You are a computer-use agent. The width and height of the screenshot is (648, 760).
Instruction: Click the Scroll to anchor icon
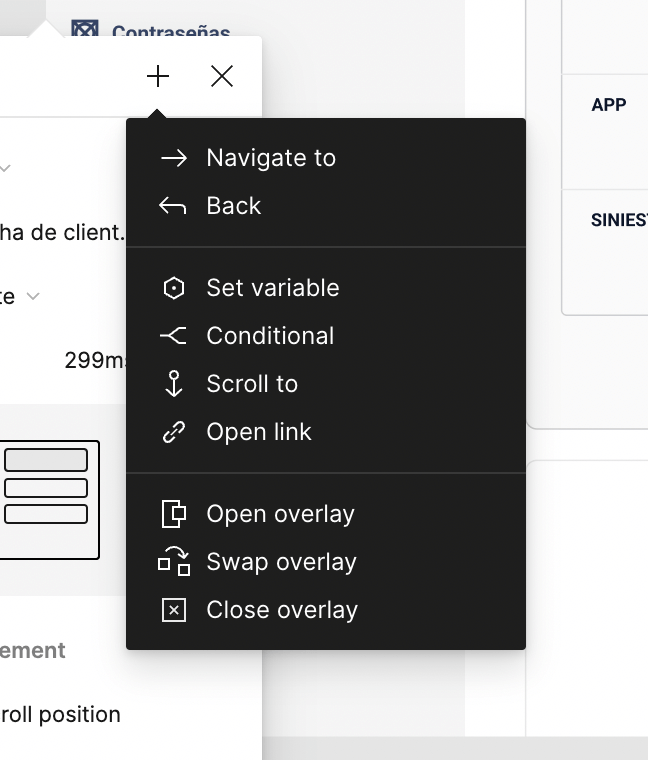[x=174, y=384]
